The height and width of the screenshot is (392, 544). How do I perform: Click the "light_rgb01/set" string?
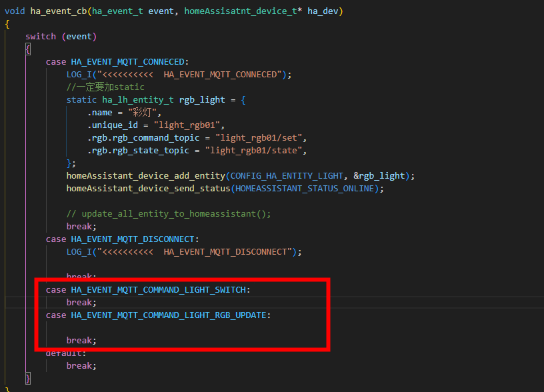[x=259, y=138]
